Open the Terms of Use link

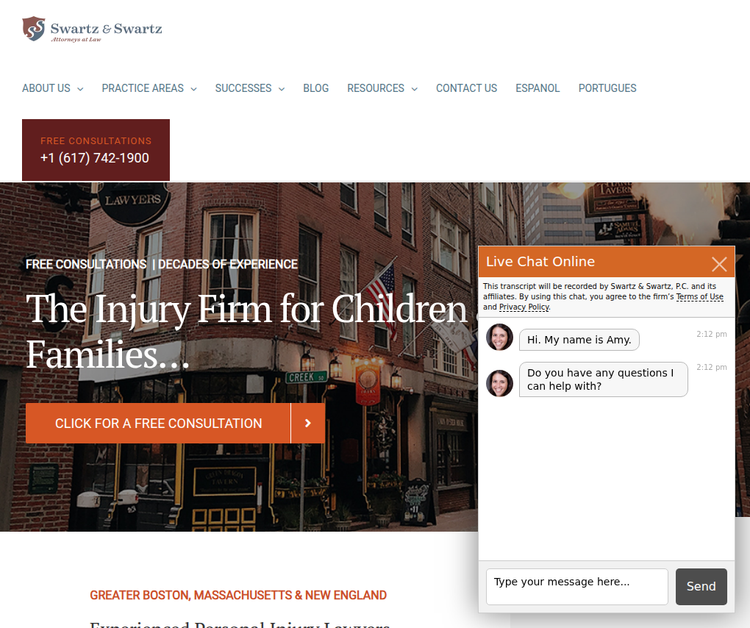[699, 297]
